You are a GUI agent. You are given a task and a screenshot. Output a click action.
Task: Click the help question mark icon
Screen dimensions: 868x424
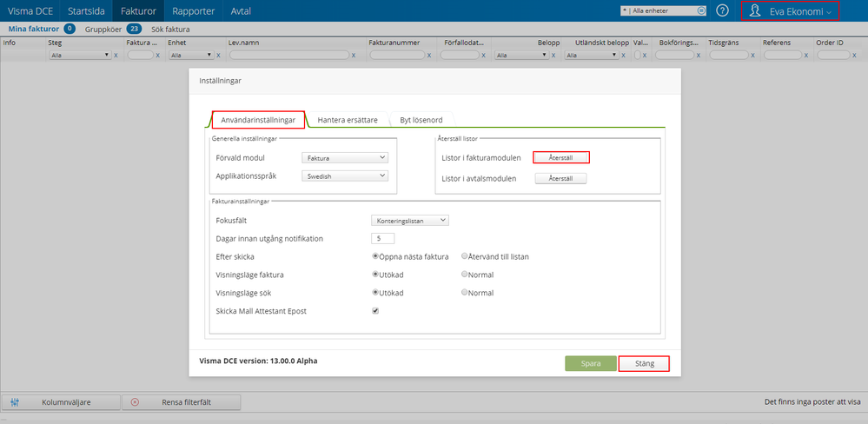click(722, 10)
